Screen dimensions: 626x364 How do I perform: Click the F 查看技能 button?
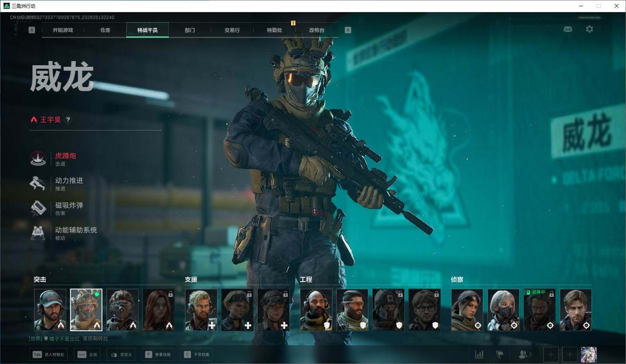click(x=158, y=355)
